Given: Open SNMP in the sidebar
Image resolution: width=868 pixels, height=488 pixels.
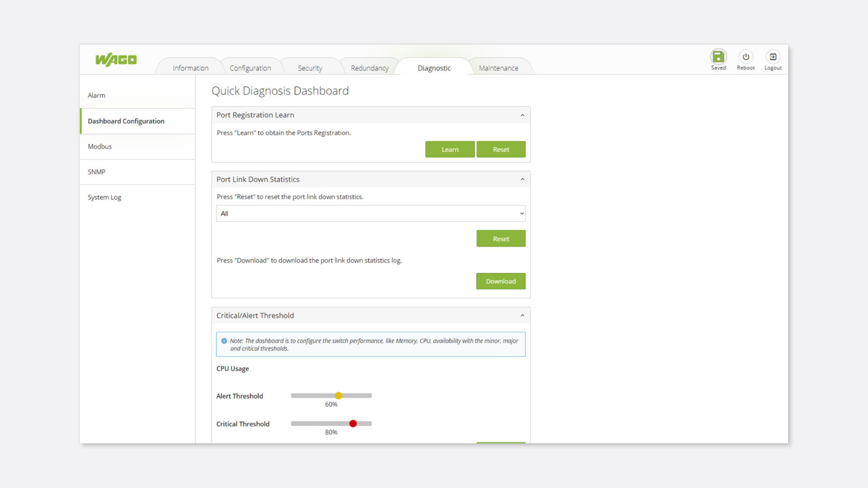Looking at the screenshot, I should 138,172.
